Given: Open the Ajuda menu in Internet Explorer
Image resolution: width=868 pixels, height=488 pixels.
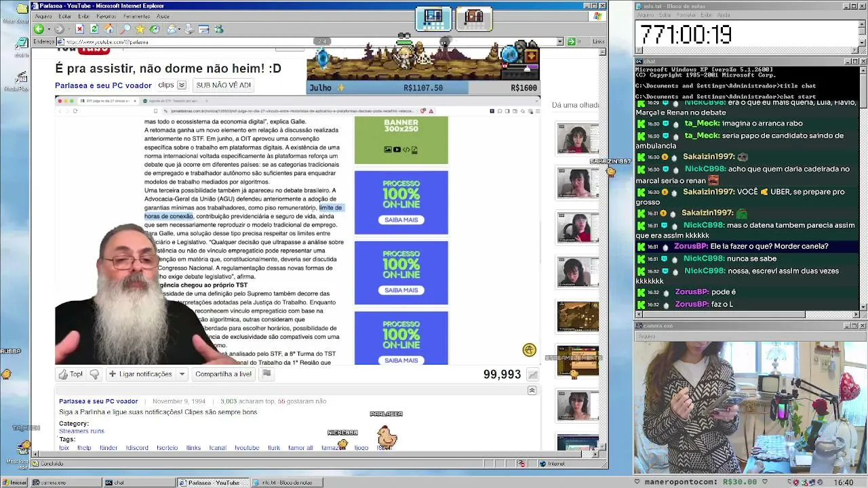Looking at the screenshot, I should pyautogui.click(x=163, y=16).
